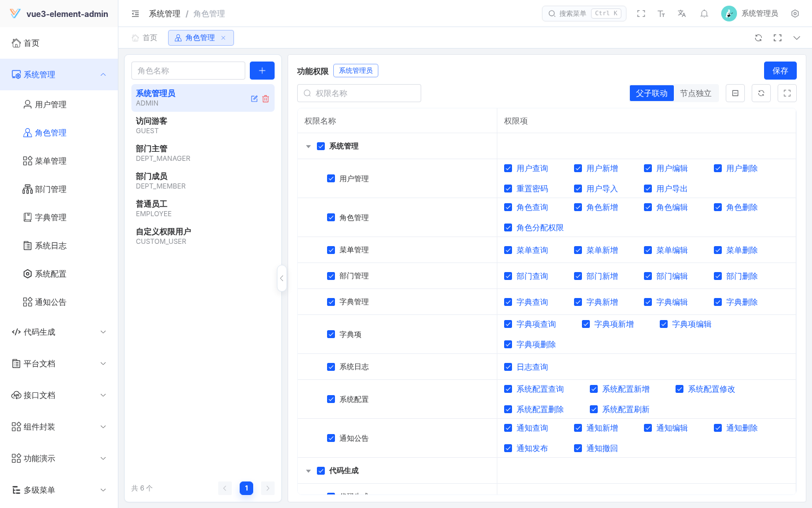Save the permissions with 保存
The image size is (812, 508).
(x=780, y=71)
